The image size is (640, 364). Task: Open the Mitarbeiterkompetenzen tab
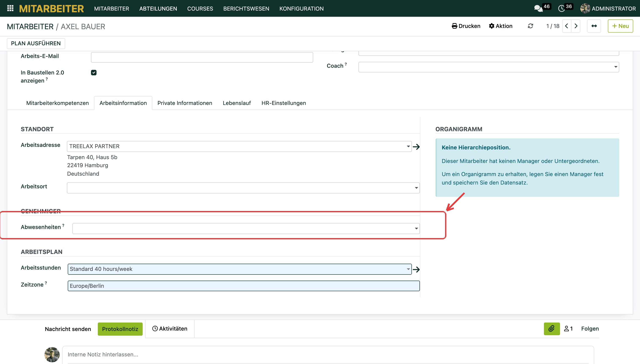(x=58, y=103)
